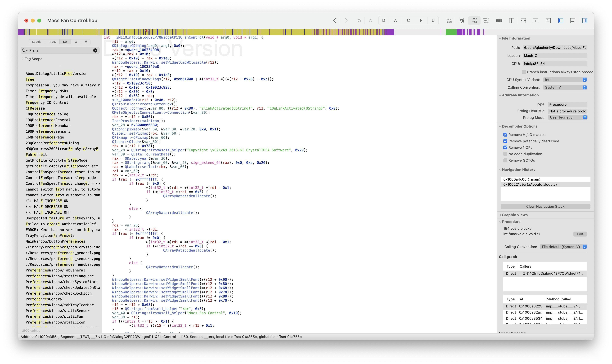Click into the Free search field
Screen dimensions: 612x364
pyautogui.click(x=60, y=51)
